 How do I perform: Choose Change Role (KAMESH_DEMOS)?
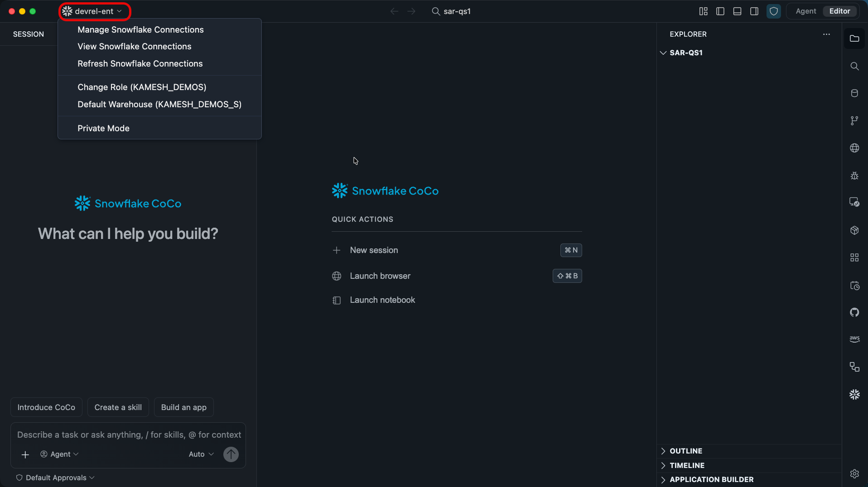[x=159, y=87]
